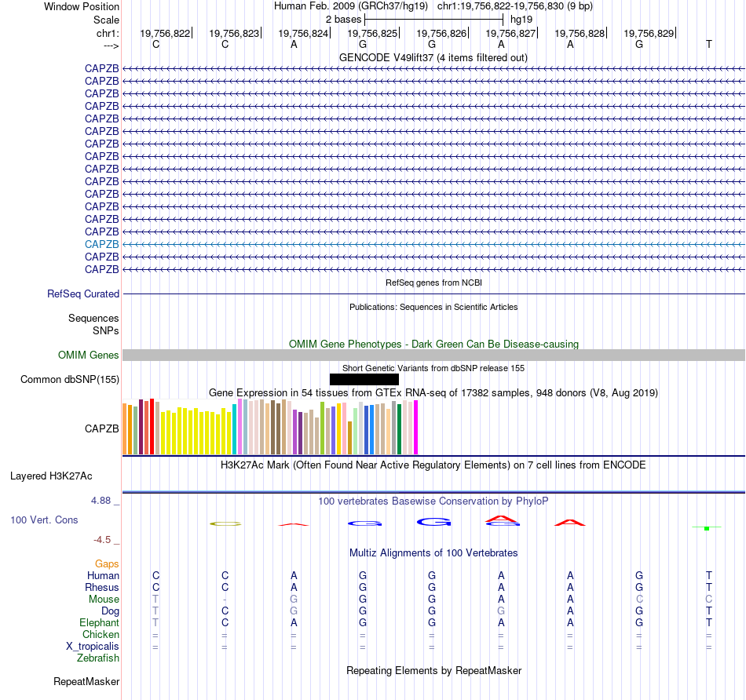Click the hg19 text beside scale bar

coord(521,20)
